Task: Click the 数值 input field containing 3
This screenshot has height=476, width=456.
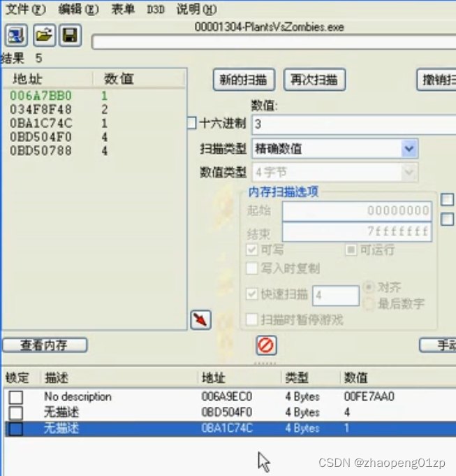Action: tap(354, 124)
